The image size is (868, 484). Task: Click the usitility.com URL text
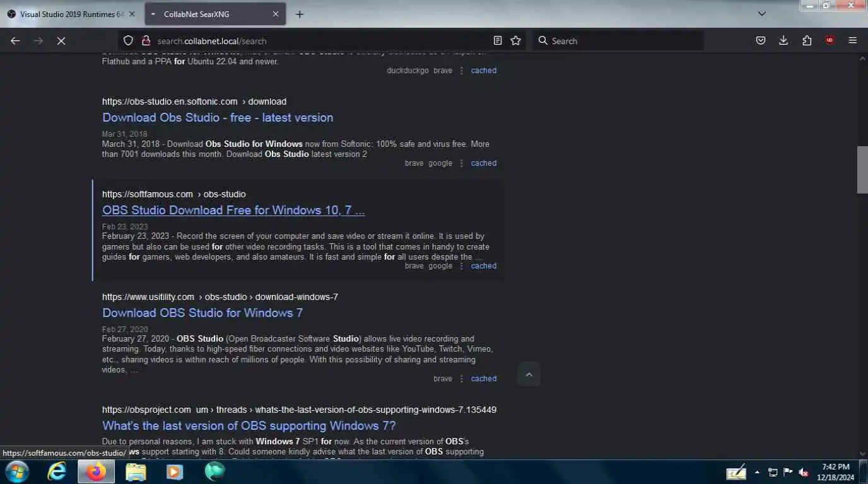click(x=220, y=297)
